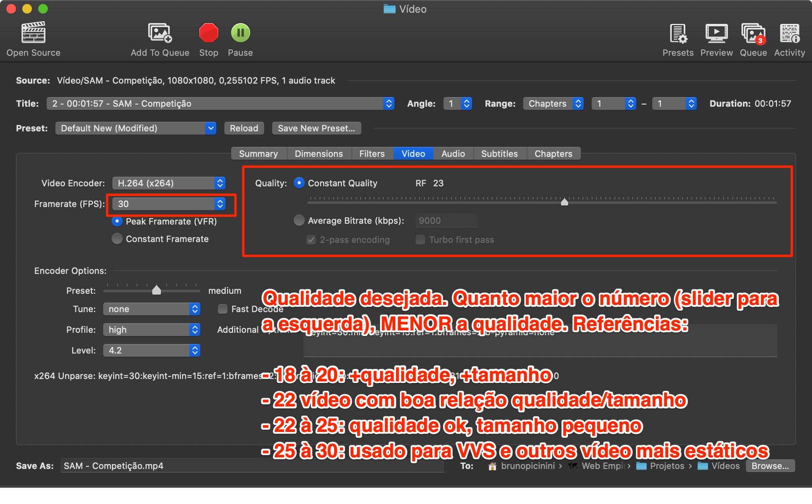Click the Save New Preset button
Viewport: 812px width, 504px height.
pyautogui.click(x=316, y=128)
